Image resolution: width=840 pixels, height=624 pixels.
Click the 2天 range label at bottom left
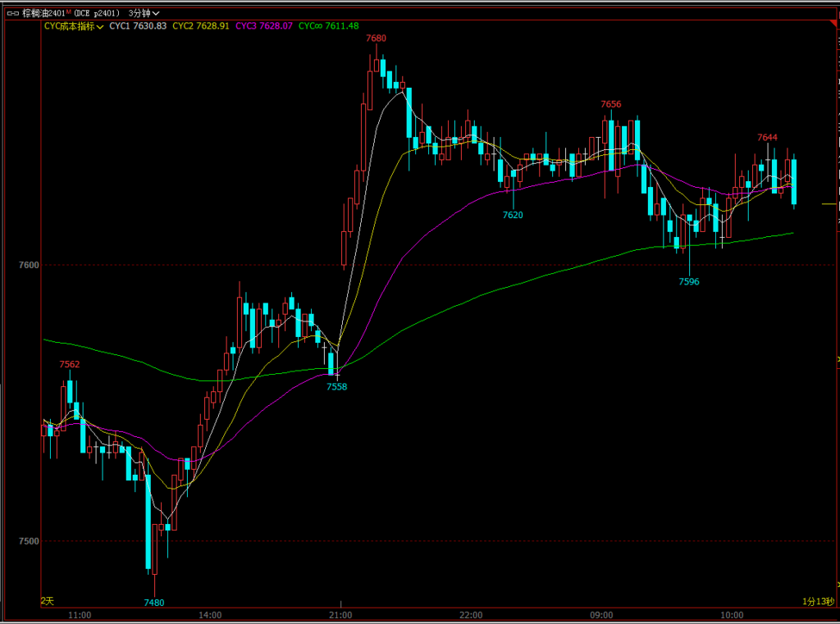tap(48, 601)
